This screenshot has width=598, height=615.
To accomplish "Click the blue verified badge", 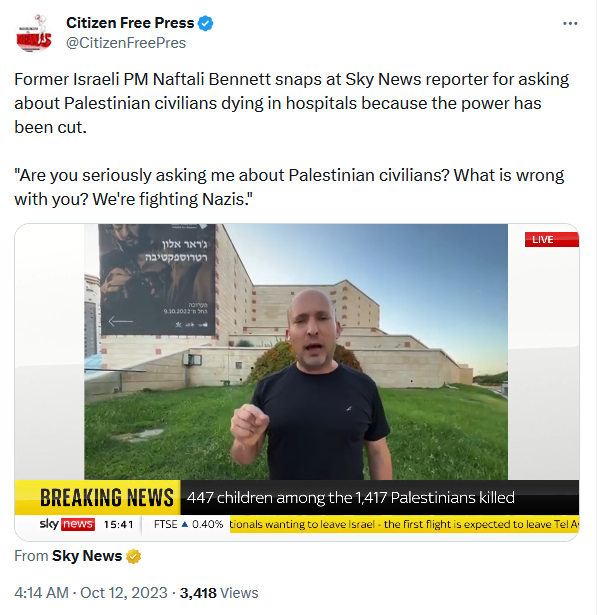I will 205,23.
